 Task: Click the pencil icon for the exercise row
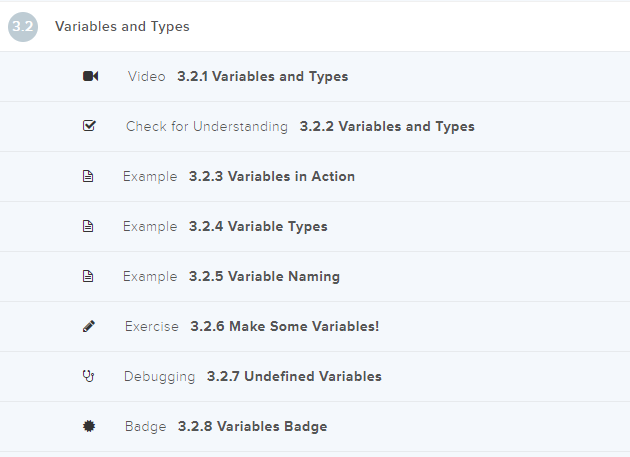[x=88, y=326]
